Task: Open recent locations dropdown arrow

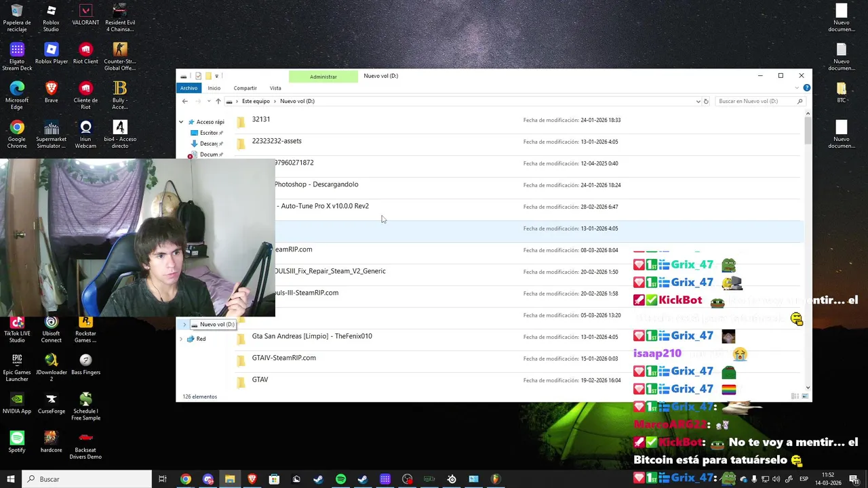Action: point(209,101)
